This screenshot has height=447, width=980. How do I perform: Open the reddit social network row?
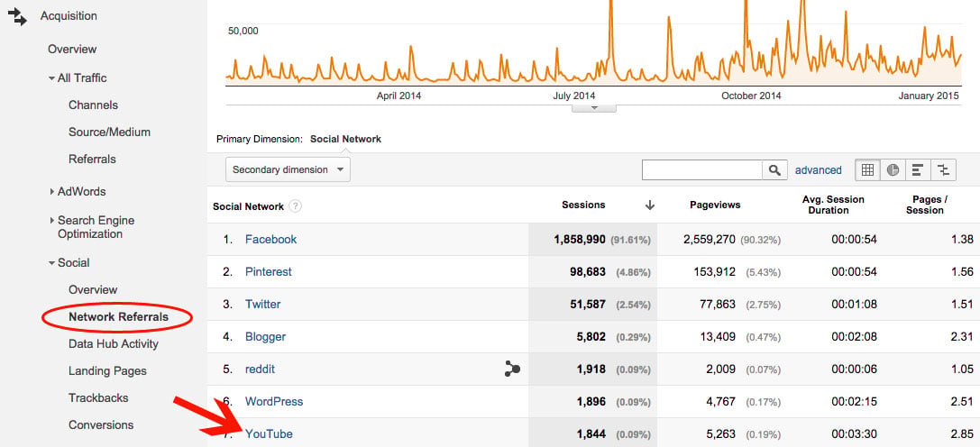click(260, 369)
